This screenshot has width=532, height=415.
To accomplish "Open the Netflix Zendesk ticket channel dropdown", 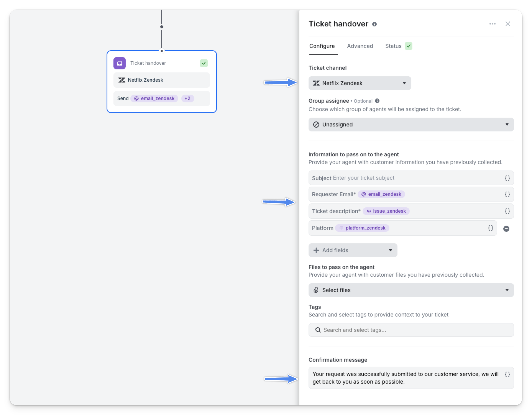I will 360,83.
